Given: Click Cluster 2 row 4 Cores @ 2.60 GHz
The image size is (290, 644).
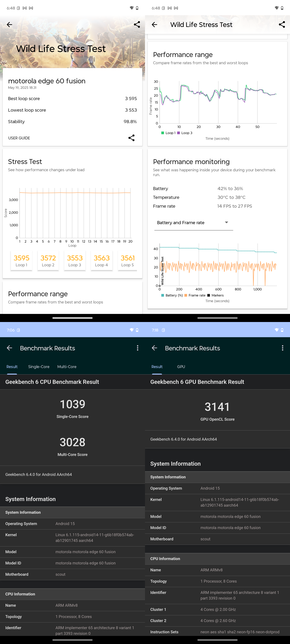Looking at the screenshot, I should (217, 620).
